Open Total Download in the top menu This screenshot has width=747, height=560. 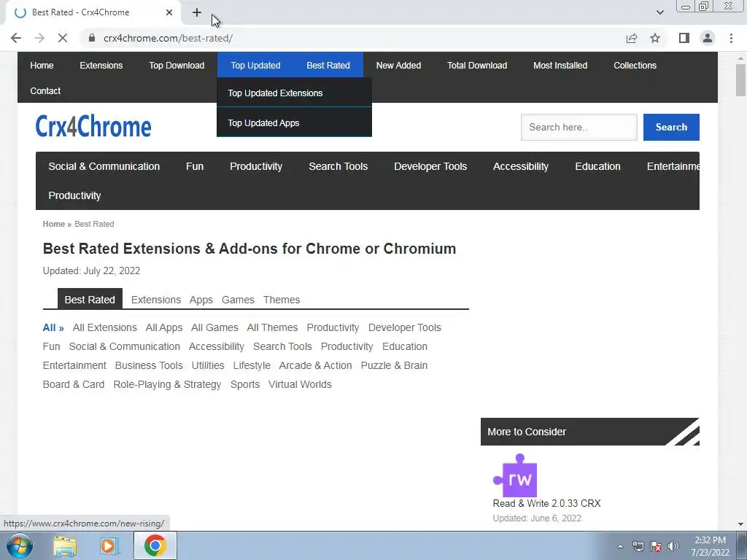477,65
